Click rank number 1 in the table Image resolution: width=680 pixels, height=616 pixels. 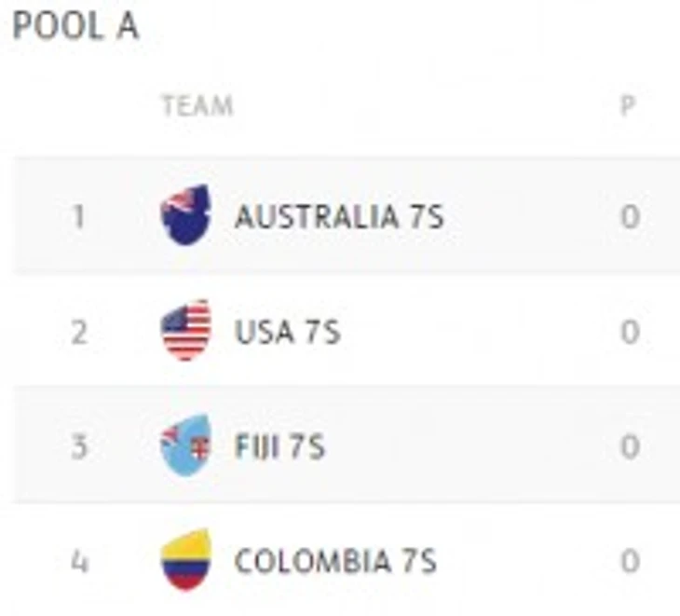pyautogui.click(x=79, y=217)
